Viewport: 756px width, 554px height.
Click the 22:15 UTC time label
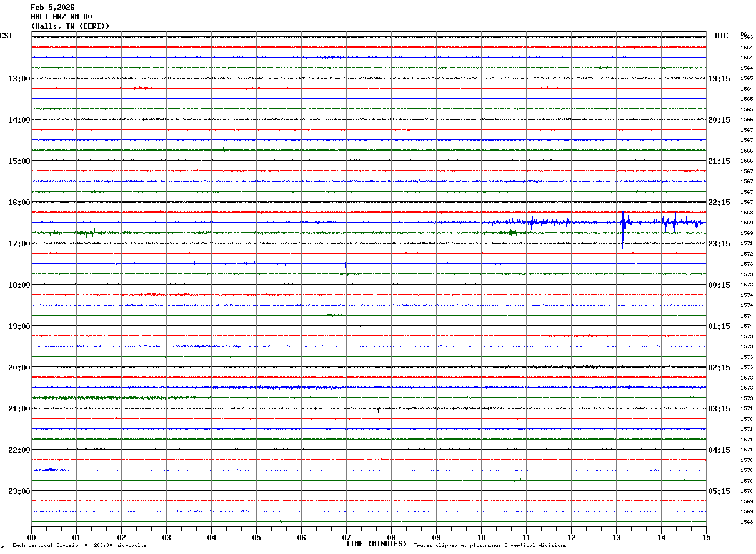point(719,203)
